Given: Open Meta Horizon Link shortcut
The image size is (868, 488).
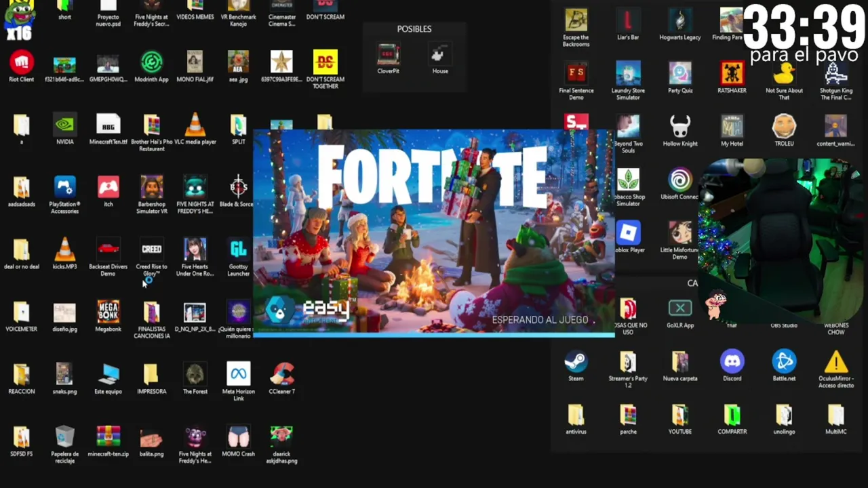Looking at the screenshot, I should [238, 375].
